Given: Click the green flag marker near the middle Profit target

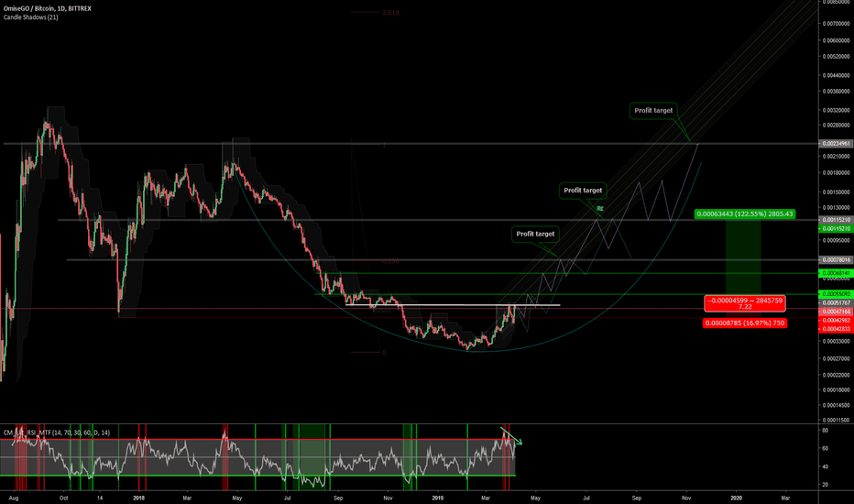Looking at the screenshot, I should [x=599, y=209].
